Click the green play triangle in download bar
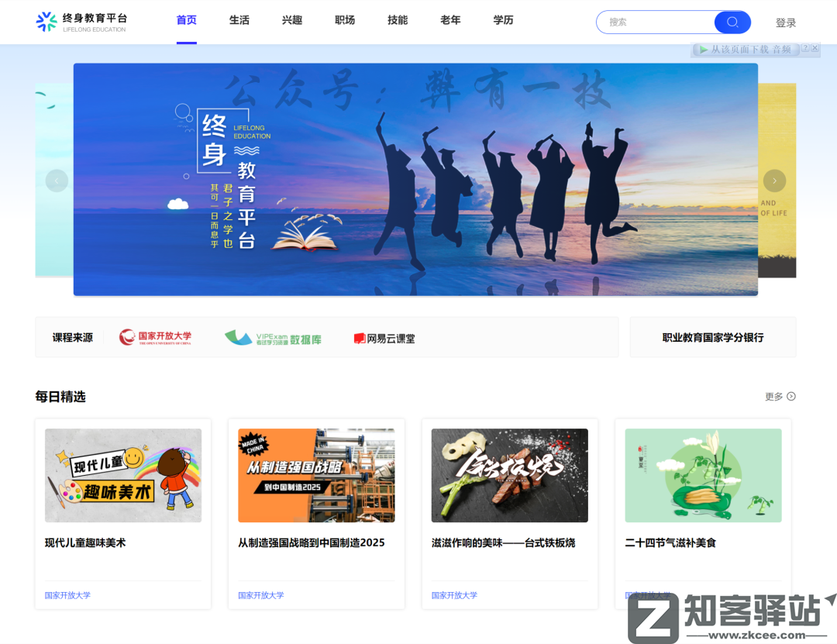The width and height of the screenshot is (837, 644). coord(704,48)
